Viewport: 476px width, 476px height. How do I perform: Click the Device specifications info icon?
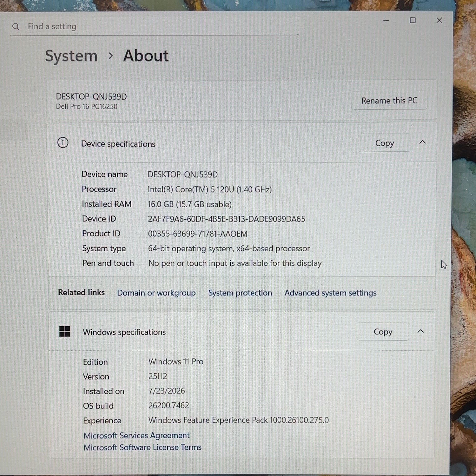coord(63,143)
